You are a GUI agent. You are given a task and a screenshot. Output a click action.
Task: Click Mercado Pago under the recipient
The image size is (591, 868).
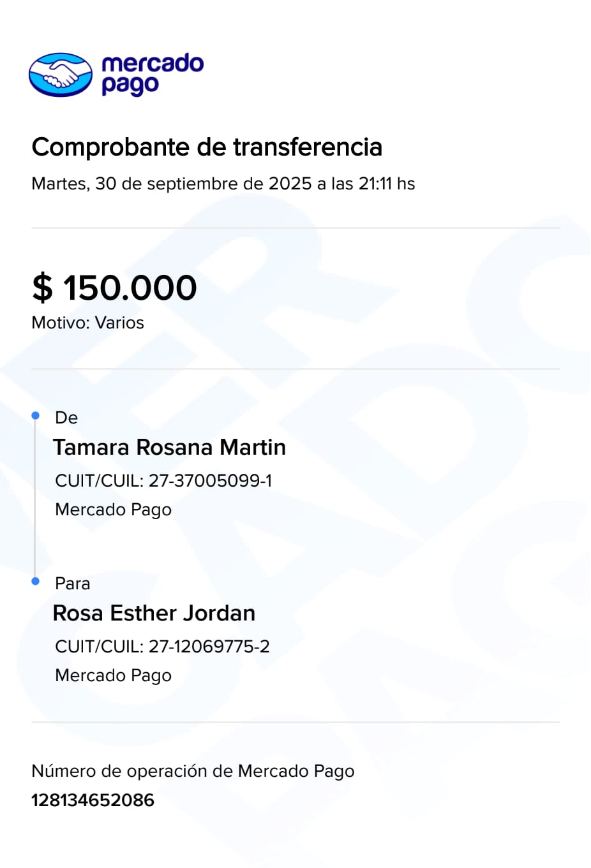(113, 675)
